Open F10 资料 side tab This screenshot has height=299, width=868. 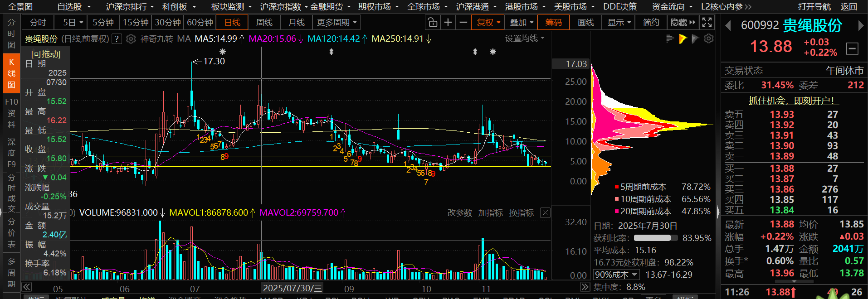[x=11, y=113]
